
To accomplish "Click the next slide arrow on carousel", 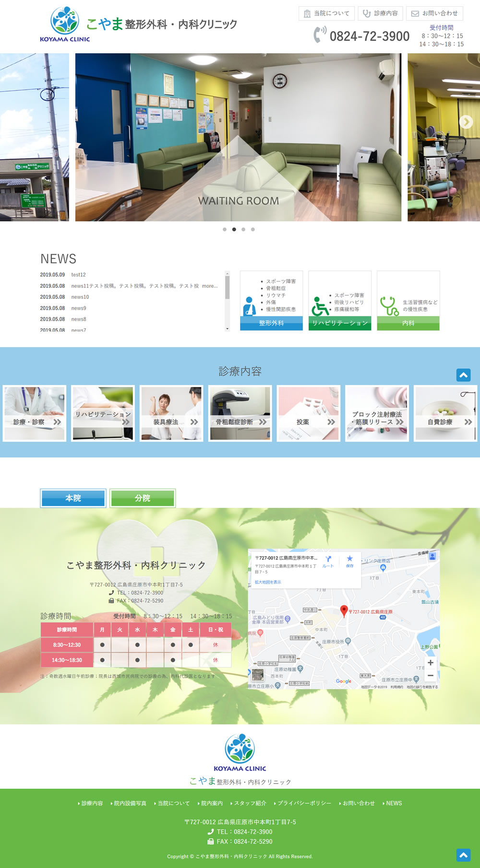I will 466,122.
